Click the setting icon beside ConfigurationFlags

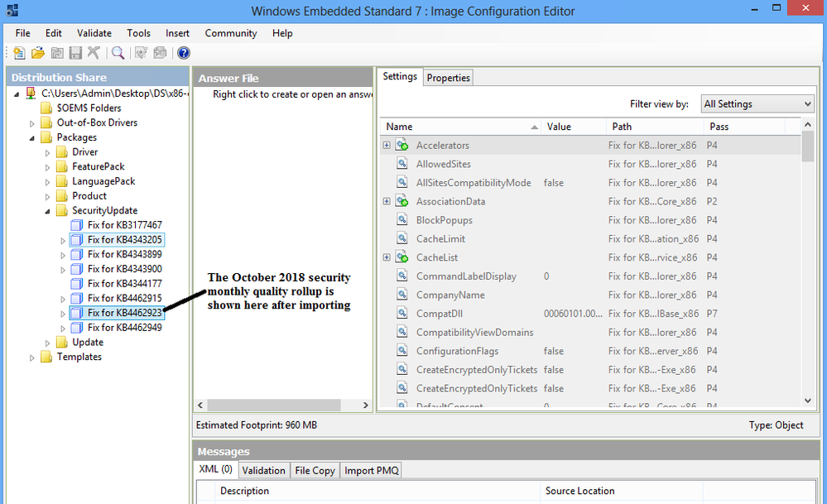point(401,351)
